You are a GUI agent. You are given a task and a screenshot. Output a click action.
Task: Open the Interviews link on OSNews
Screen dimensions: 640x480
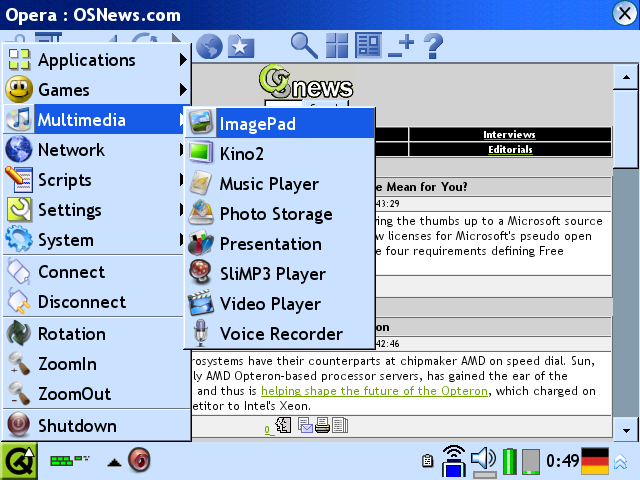[x=509, y=134]
